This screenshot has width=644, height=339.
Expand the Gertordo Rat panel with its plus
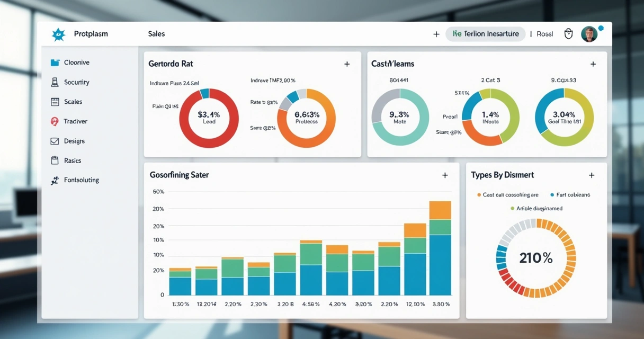point(347,64)
